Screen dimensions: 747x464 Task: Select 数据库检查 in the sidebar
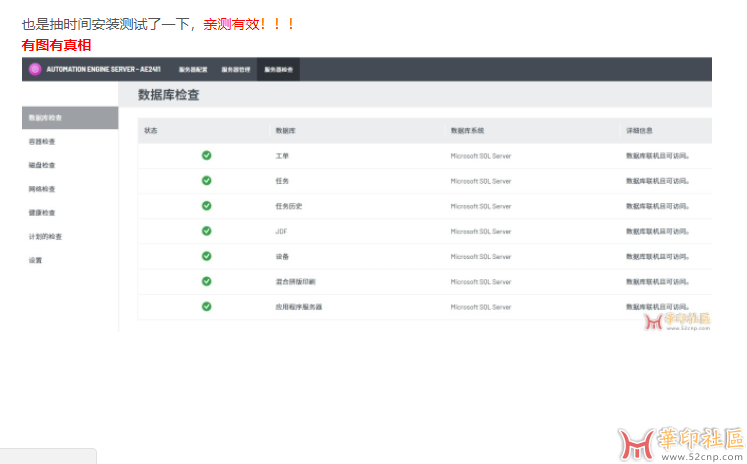coord(70,118)
